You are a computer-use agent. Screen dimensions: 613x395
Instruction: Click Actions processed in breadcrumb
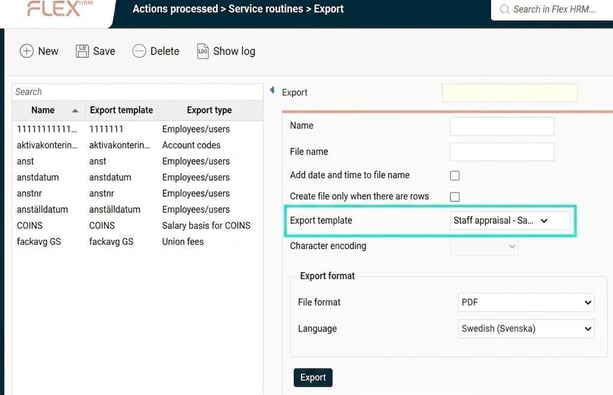(x=175, y=9)
